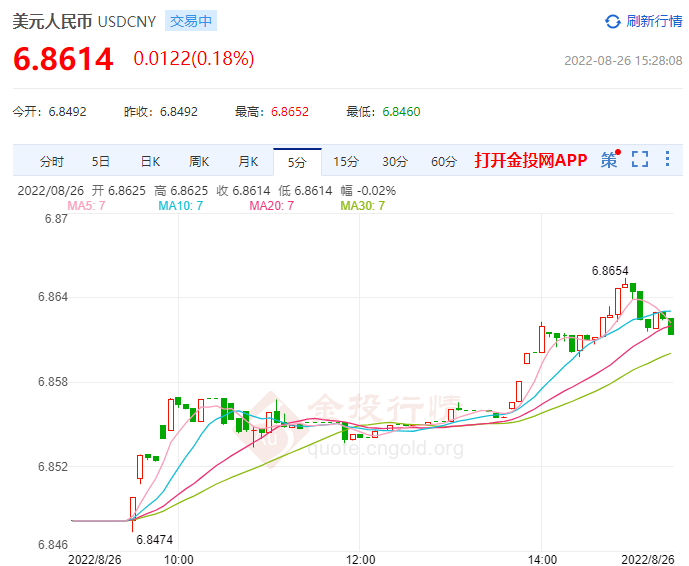
Task: Open the three-dot more options menu
Action: click(x=667, y=159)
